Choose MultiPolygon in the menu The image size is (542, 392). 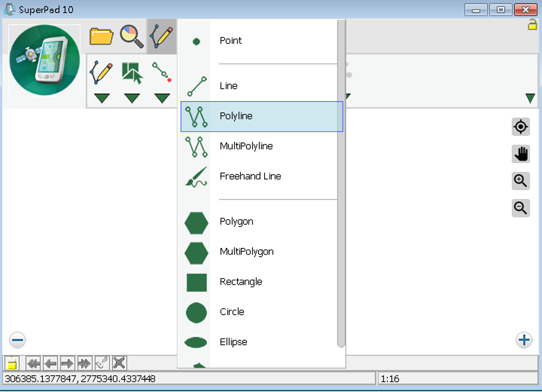pyautogui.click(x=262, y=252)
